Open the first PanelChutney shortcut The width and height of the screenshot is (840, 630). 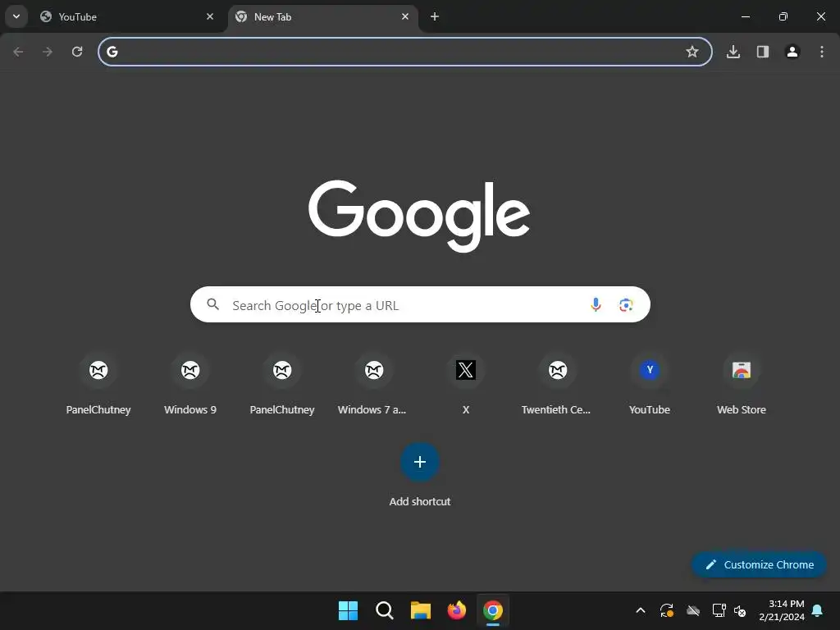pos(98,385)
